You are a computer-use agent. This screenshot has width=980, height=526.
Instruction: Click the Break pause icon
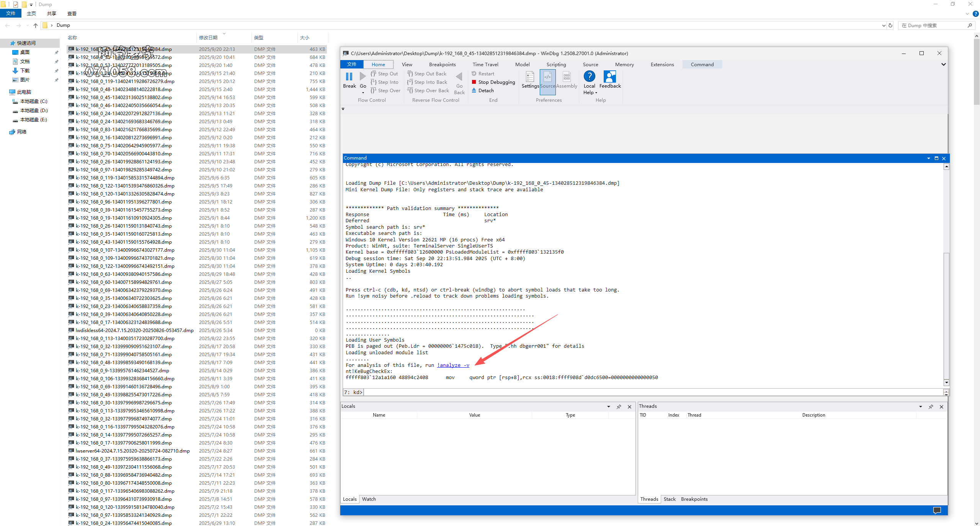coord(349,77)
